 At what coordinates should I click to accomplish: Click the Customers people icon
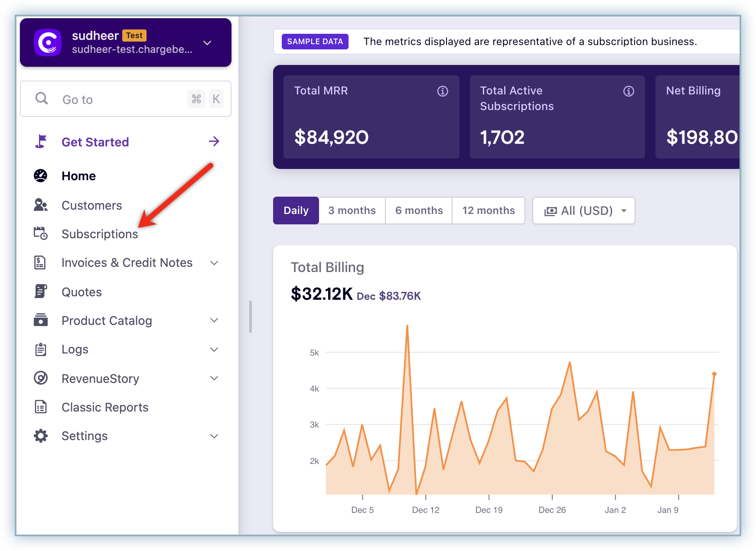pos(41,205)
